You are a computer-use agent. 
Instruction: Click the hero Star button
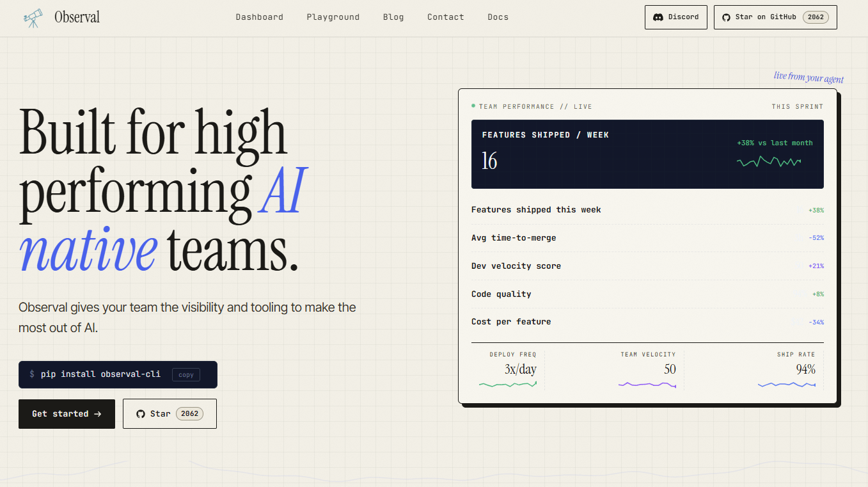170,414
